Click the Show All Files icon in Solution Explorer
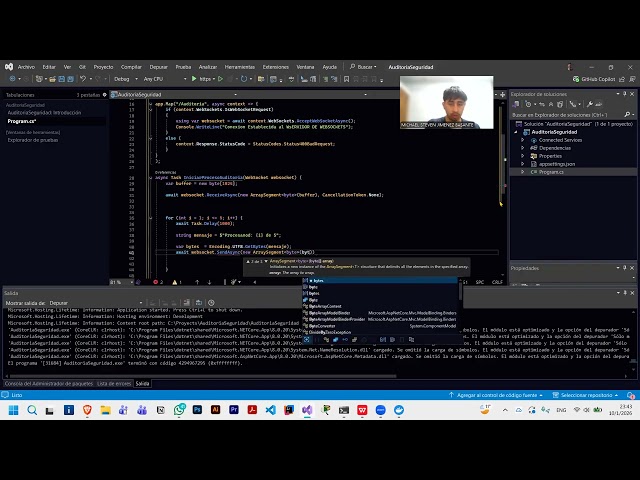 [x=560, y=104]
